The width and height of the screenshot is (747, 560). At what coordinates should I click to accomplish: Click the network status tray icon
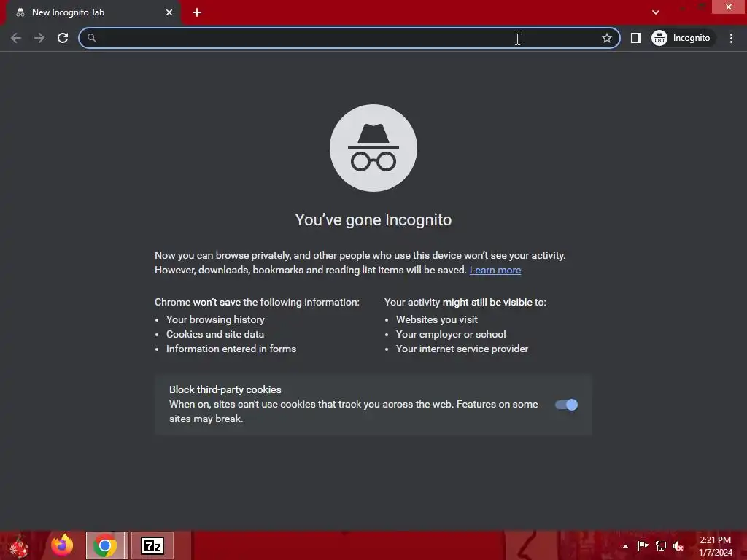[x=661, y=545]
